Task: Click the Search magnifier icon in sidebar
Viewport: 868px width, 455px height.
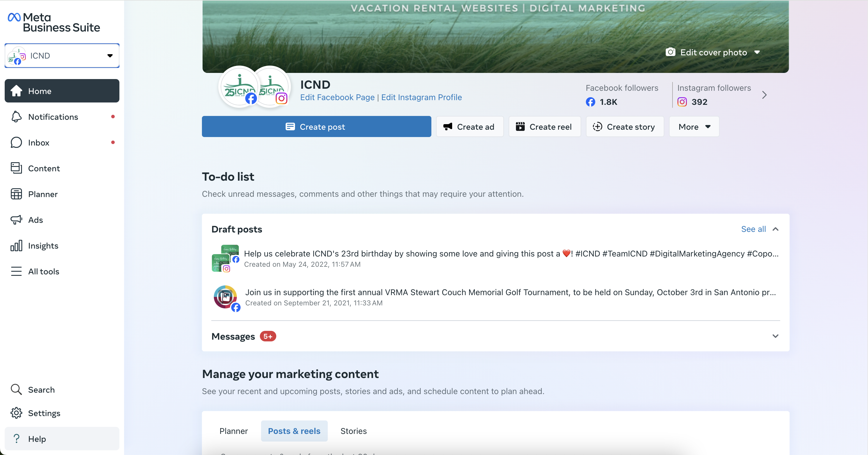Action: (x=16, y=389)
